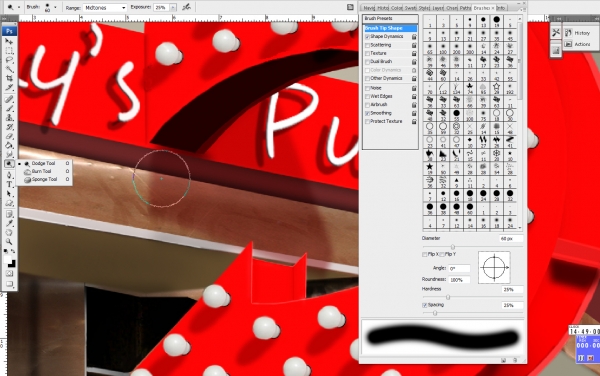Open the Actions panel
The image size is (600, 376).
tap(577, 44)
